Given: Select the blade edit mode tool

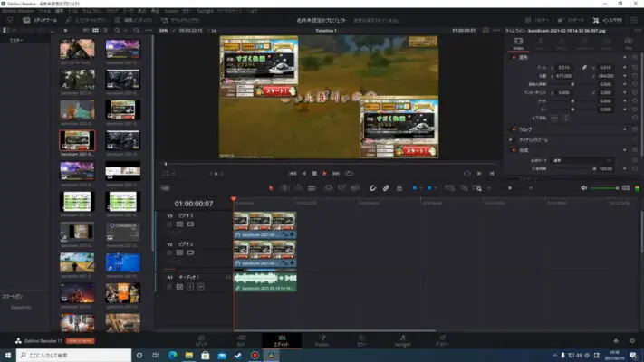Looking at the screenshot, I should (312, 188).
